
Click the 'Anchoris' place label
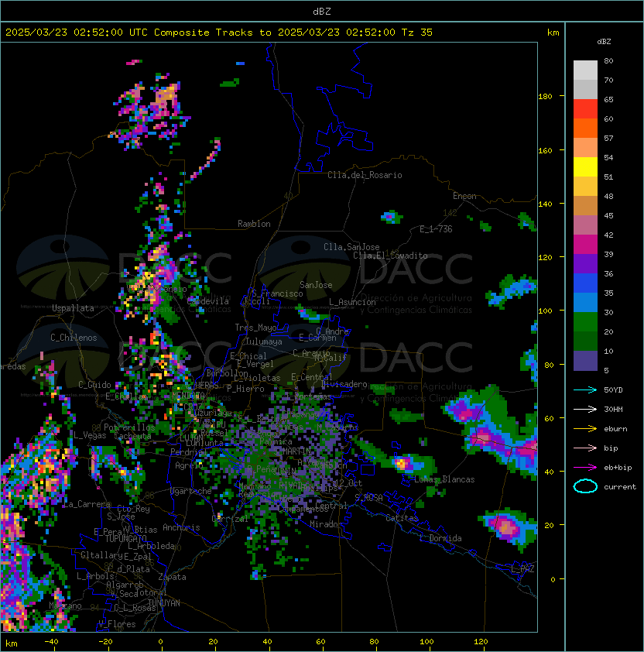click(181, 527)
